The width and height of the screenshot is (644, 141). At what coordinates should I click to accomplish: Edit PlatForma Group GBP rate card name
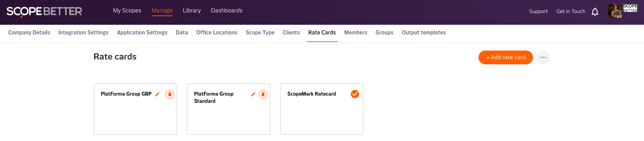click(x=157, y=94)
